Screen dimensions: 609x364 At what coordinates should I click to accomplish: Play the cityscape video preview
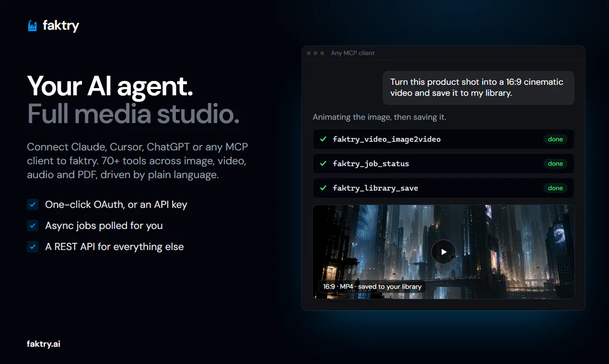[443, 252]
